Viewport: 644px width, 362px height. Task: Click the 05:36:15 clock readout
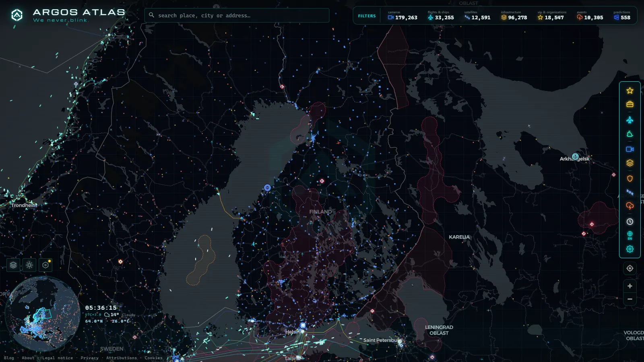(101, 308)
